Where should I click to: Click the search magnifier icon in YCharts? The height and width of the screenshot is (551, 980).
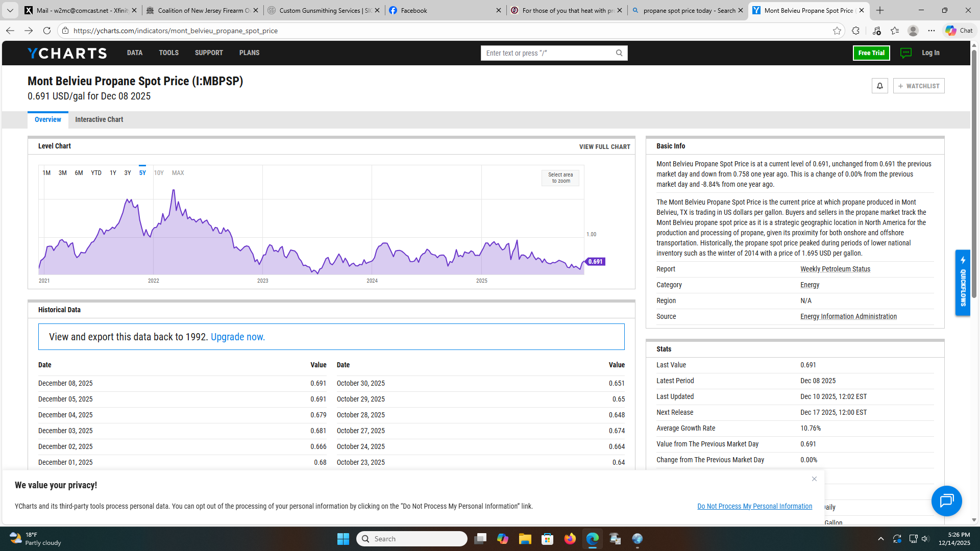pyautogui.click(x=619, y=53)
